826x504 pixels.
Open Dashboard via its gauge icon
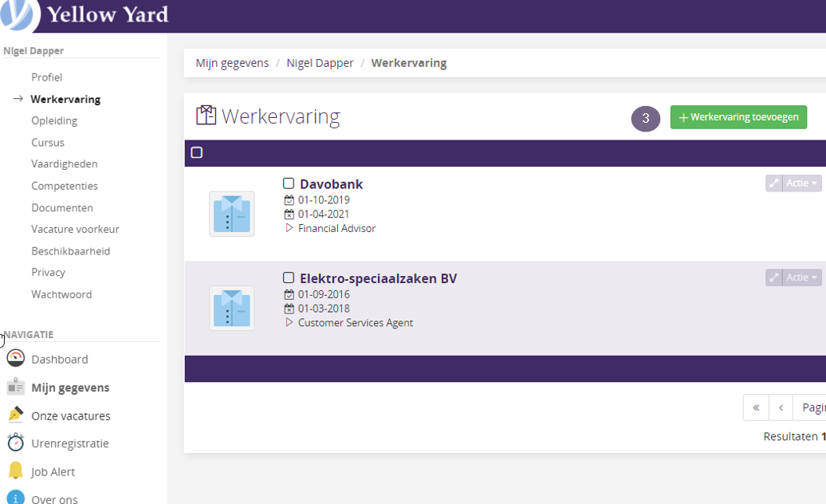click(16, 358)
